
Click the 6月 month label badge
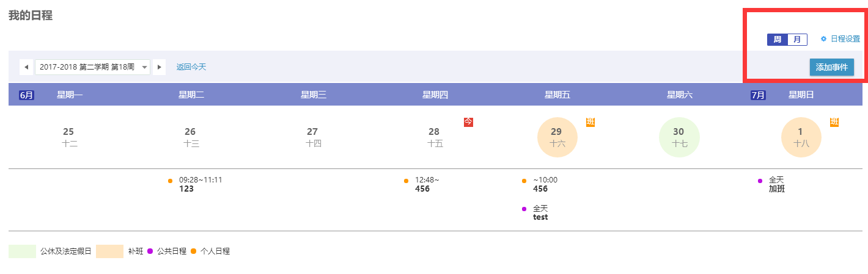pyautogui.click(x=26, y=95)
